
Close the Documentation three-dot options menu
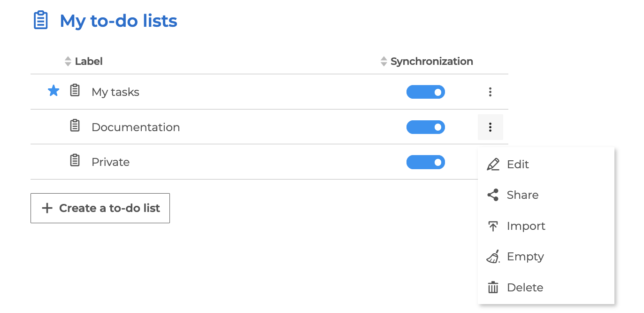click(x=490, y=127)
